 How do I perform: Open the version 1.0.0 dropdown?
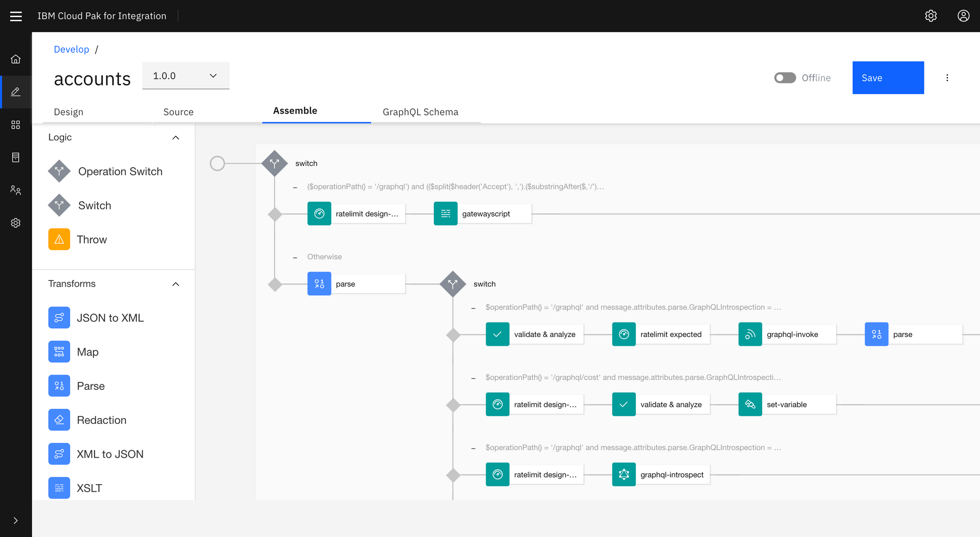pyautogui.click(x=185, y=76)
